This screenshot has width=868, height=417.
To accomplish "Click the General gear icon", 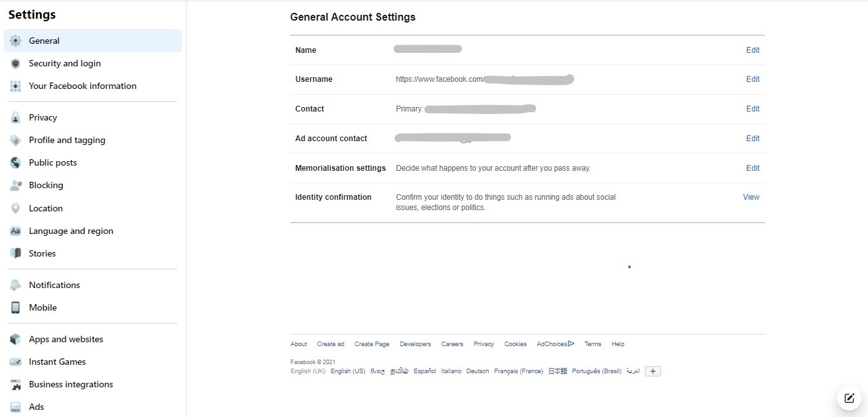I will point(16,41).
